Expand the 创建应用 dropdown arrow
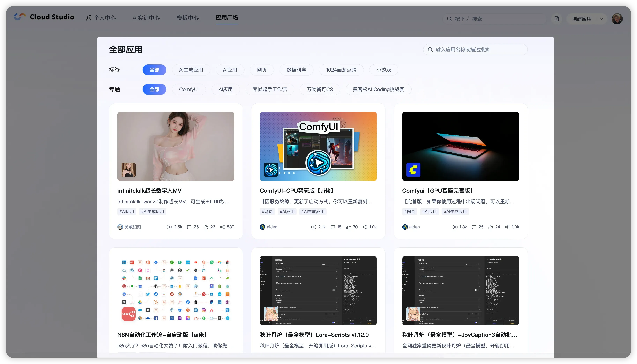This screenshot has height=364, width=637. click(x=602, y=19)
